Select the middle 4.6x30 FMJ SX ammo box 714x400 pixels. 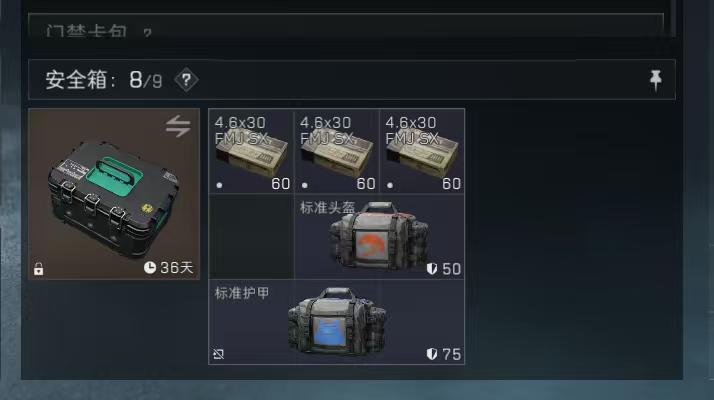coord(337,151)
